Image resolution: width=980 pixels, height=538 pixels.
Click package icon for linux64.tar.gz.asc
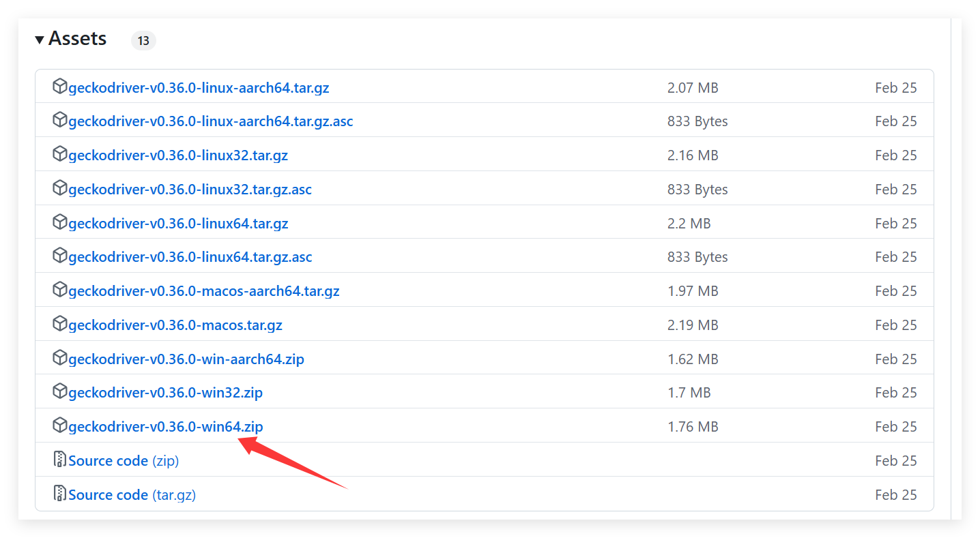(60, 256)
